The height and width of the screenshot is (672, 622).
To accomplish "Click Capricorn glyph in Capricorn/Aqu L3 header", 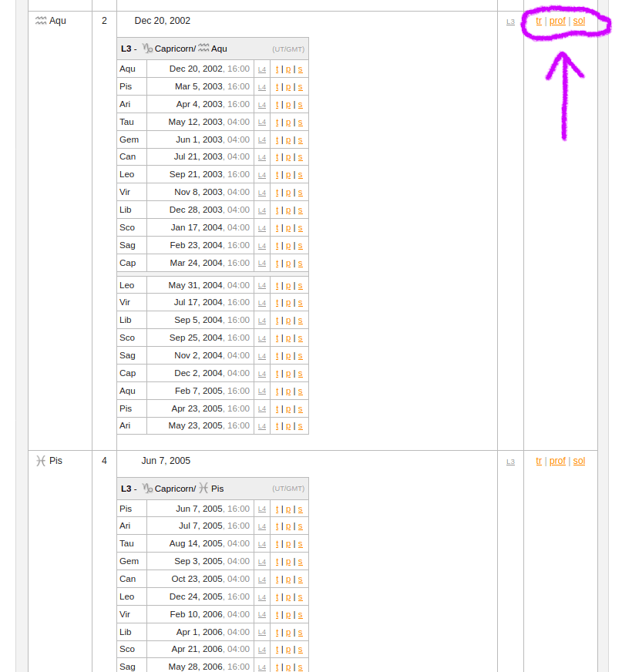I will click(147, 49).
